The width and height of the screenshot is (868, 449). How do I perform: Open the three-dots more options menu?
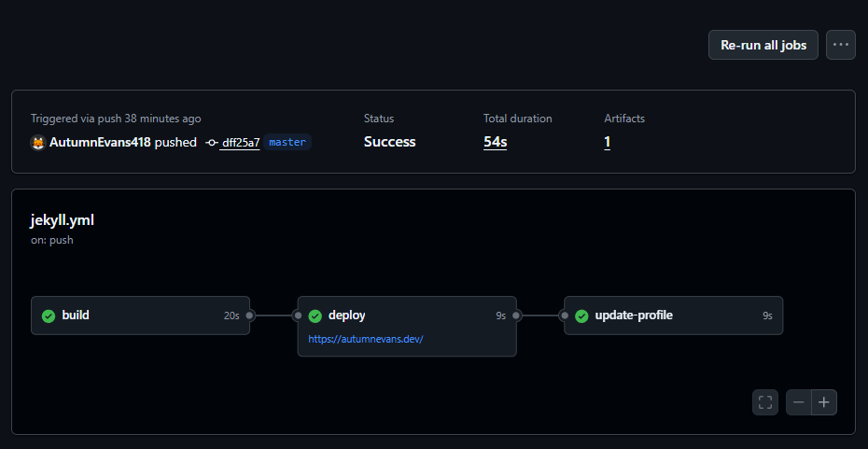[x=841, y=45]
